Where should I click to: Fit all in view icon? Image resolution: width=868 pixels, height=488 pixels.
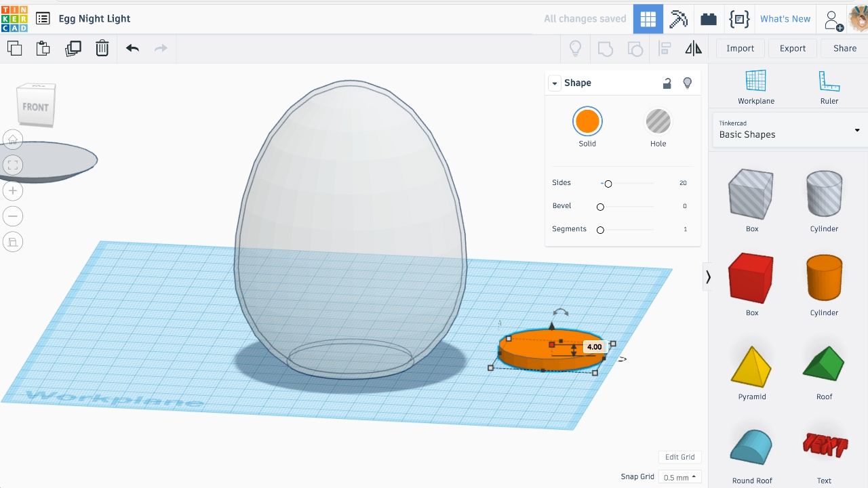[x=13, y=165]
